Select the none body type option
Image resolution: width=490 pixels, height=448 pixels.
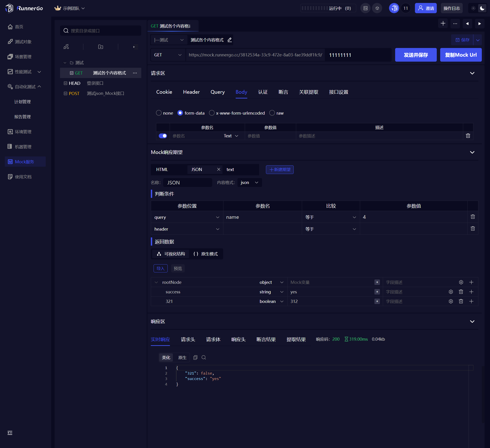[x=159, y=113]
